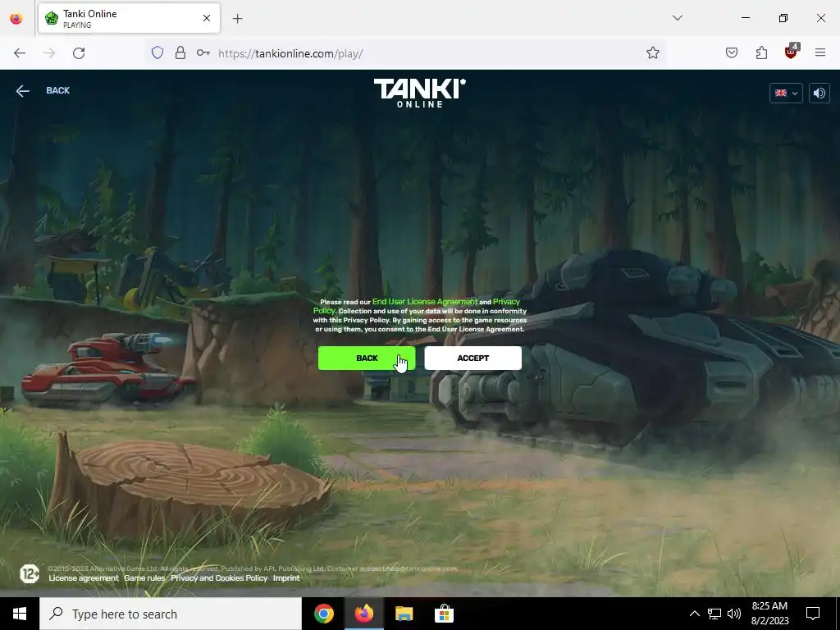Click the 12+ age rating badge
Viewport: 840px width, 630px height.
(x=30, y=573)
